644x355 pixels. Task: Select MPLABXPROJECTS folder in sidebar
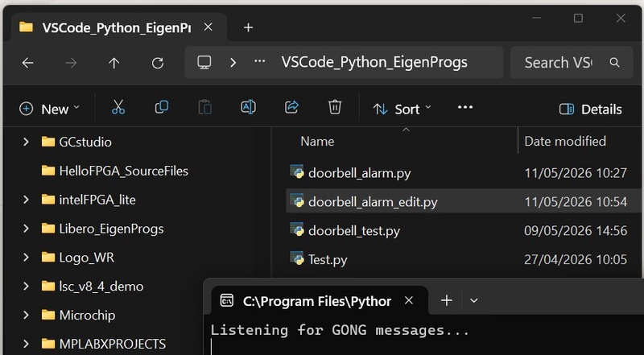(x=104, y=344)
